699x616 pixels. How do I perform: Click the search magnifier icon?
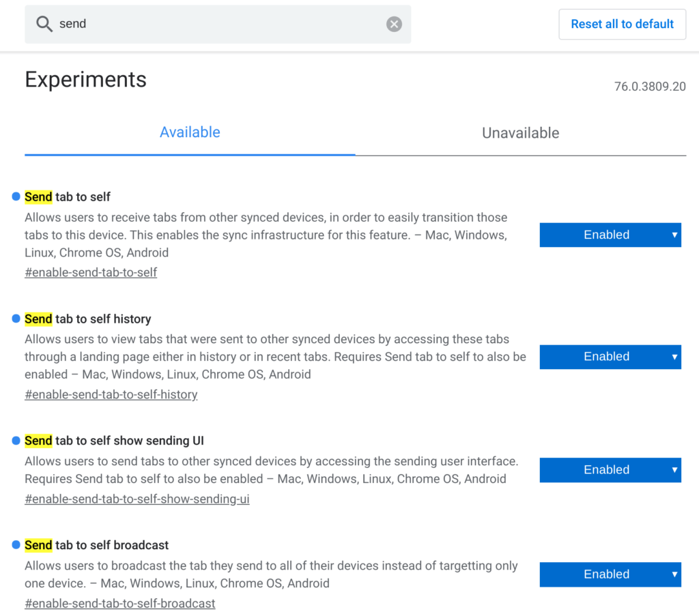[x=44, y=24]
